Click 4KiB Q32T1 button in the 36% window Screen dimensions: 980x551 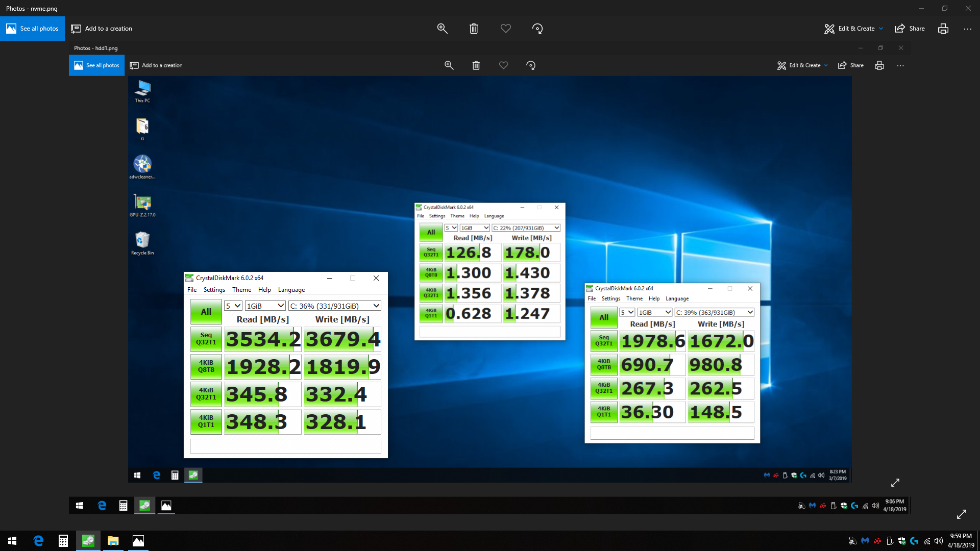[x=206, y=394]
